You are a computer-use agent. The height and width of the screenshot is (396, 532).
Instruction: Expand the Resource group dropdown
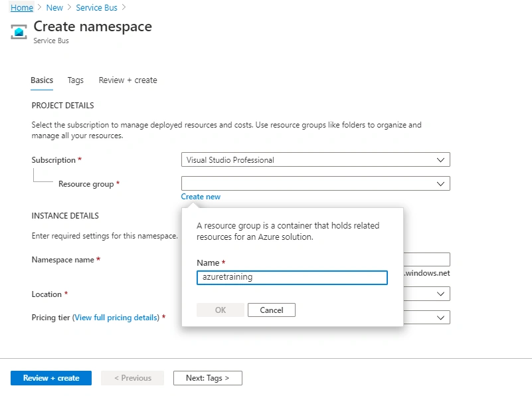click(x=315, y=183)
